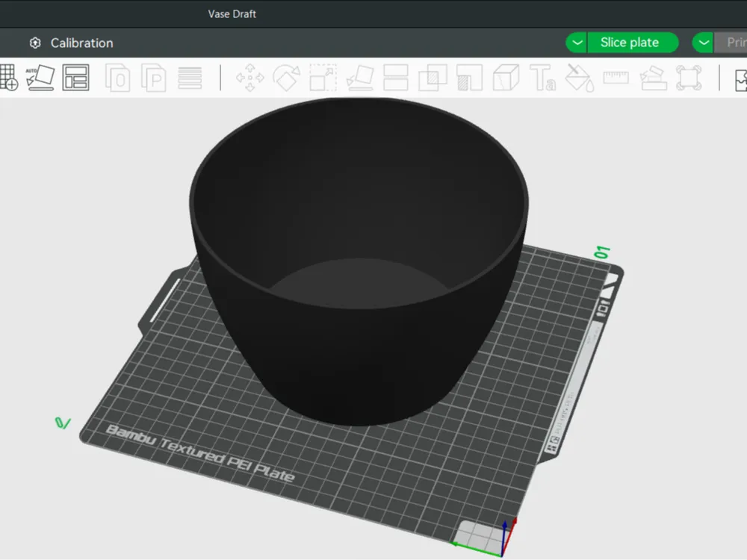Image resolution: width=747 pixels, height=560 pixels.
Task: Select the Scale tool
Action: click(x=323, y=78)
